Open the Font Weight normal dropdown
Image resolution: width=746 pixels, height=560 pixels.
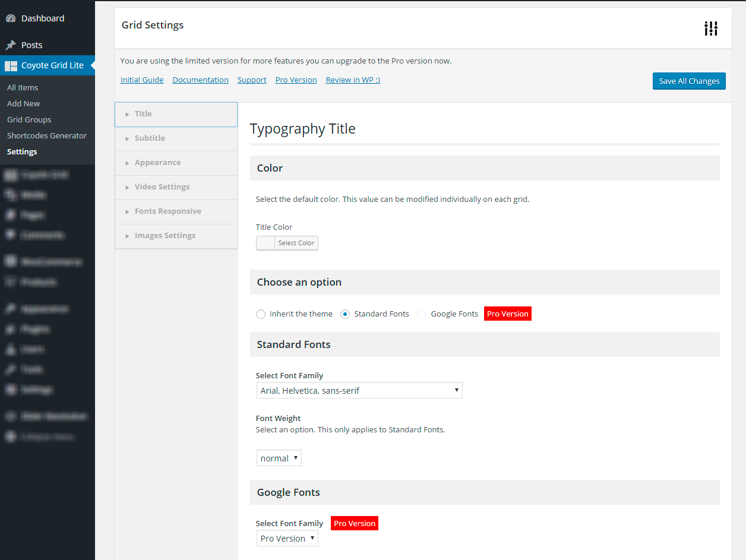(x=279, y=458)
